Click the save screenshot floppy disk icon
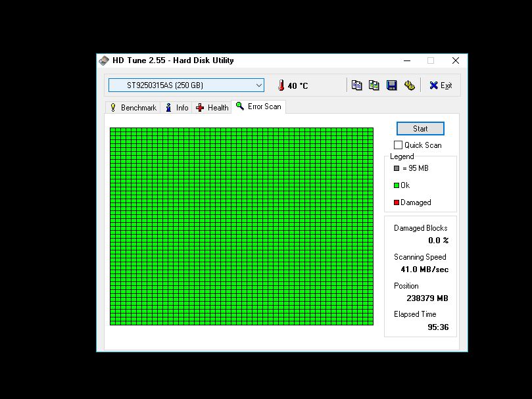This screenshot has height=399, width=532. [391, 85]
